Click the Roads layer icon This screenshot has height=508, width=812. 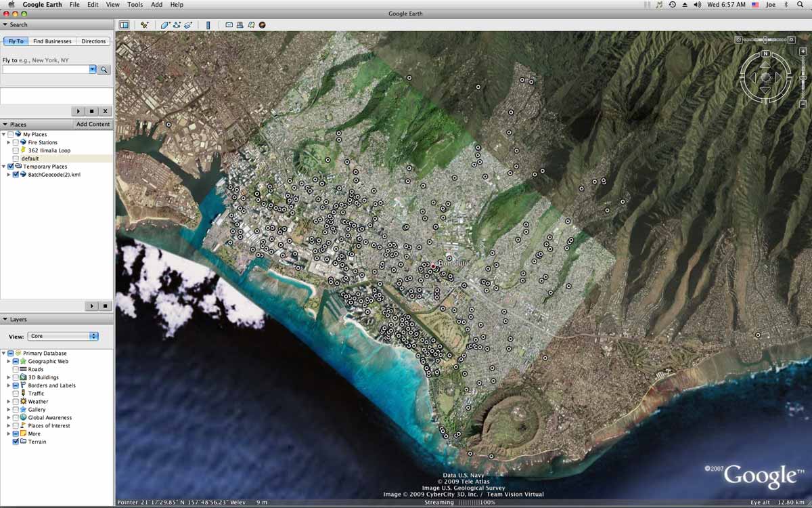click(x=23, y=369)
